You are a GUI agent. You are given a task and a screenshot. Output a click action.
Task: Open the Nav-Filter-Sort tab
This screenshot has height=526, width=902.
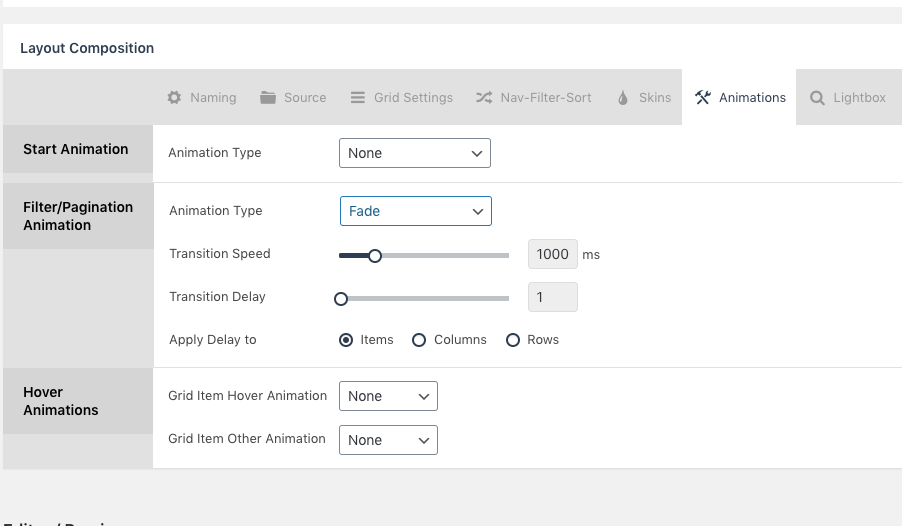tap(533, 97)
